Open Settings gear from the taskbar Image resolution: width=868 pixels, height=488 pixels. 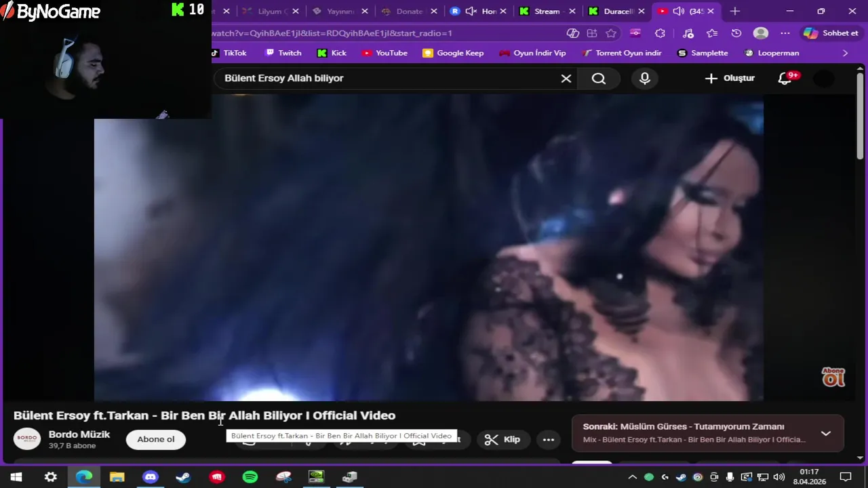coord(51,477)
